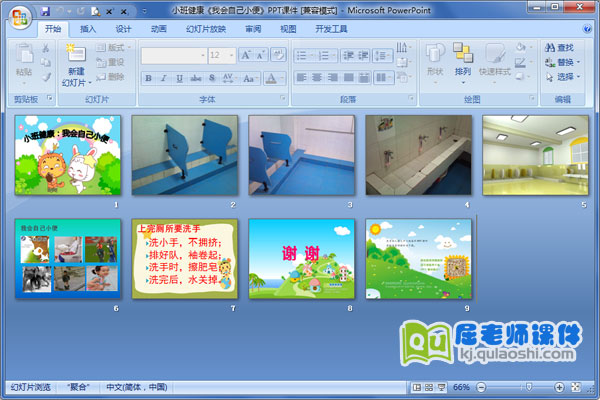Open text direction options

pos(403,48)
